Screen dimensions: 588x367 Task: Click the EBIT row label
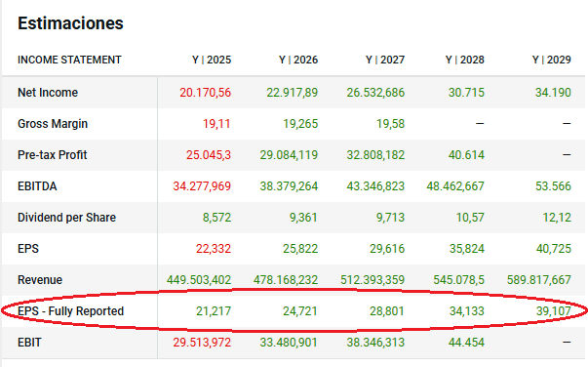point(29,343)
